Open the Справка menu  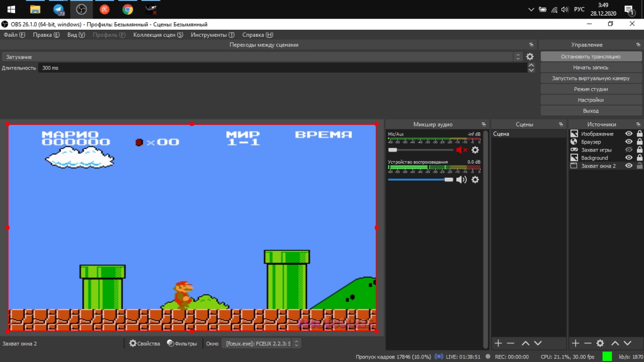coord(258,35)
